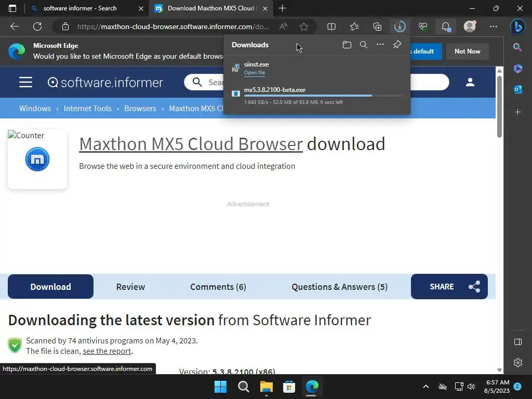Close the software informer - Search tab
The width and height of the screenshot is (532, 399).
pyautogui.click(x=141, y=8)
